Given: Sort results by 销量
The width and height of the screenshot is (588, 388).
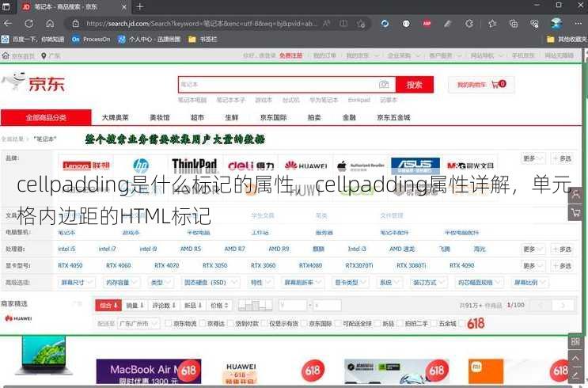Looking at the screenshot, I should [x=135, y=306].
